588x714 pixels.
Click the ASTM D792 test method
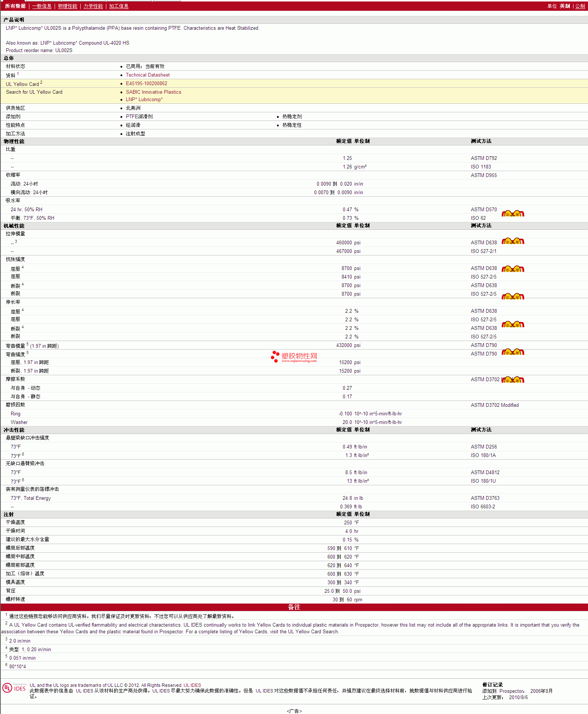pos(484,158)
